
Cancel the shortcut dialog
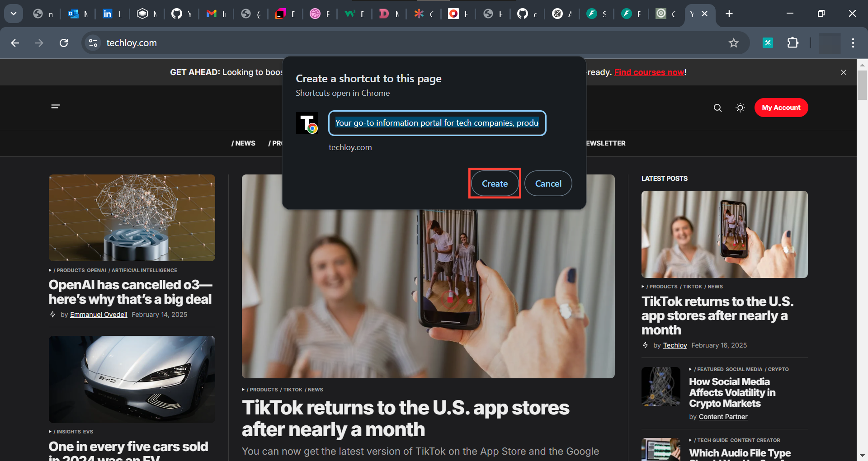click(548, 183)
